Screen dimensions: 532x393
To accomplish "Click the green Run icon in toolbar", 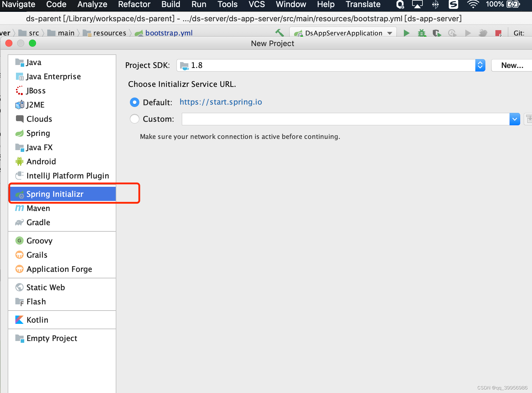I will [x=407, y=33].
